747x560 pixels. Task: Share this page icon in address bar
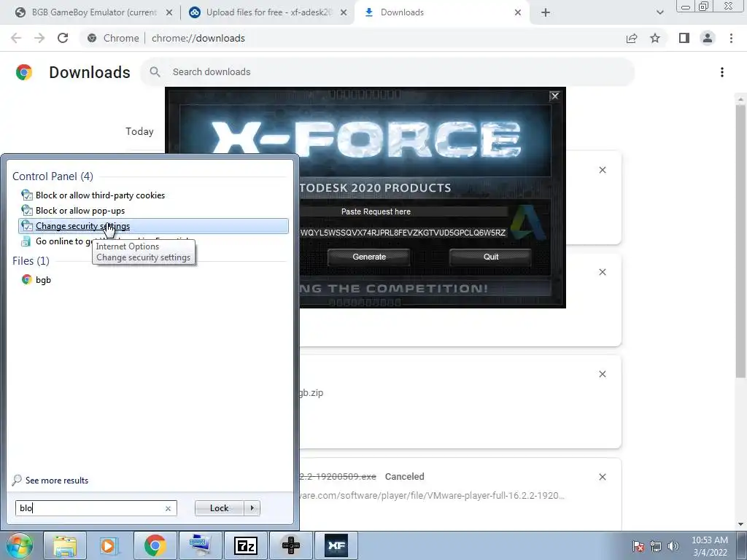click(632, 38)
